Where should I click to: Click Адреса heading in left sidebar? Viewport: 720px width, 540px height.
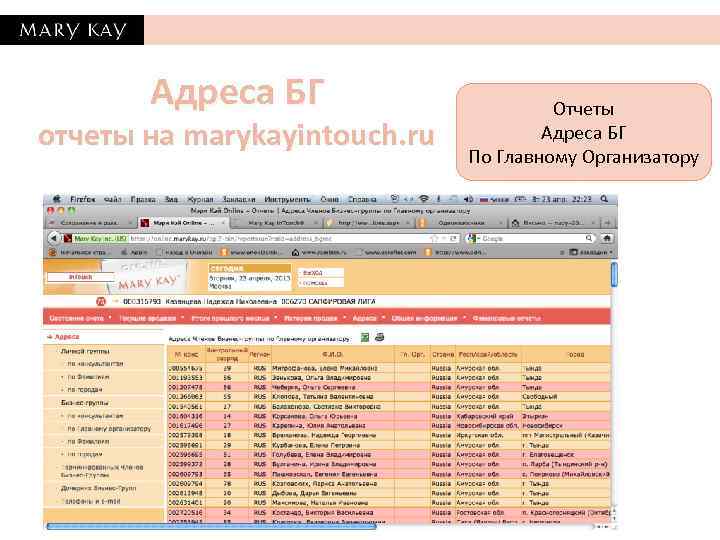pos(67,337)
